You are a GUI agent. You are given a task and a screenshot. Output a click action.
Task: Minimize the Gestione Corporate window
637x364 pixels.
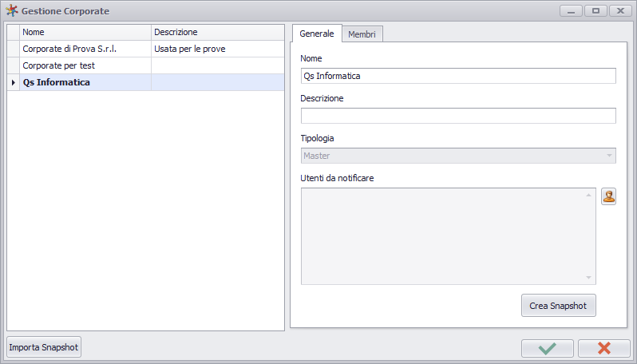tap(572, 11)
